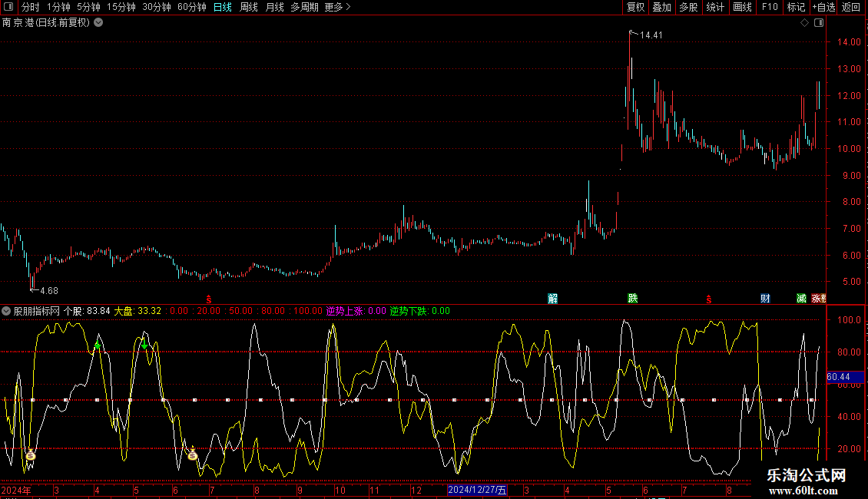This screenshot has width=868, height=499.
Task: Click the green 跌 event marker
Action: coord(633,299)
